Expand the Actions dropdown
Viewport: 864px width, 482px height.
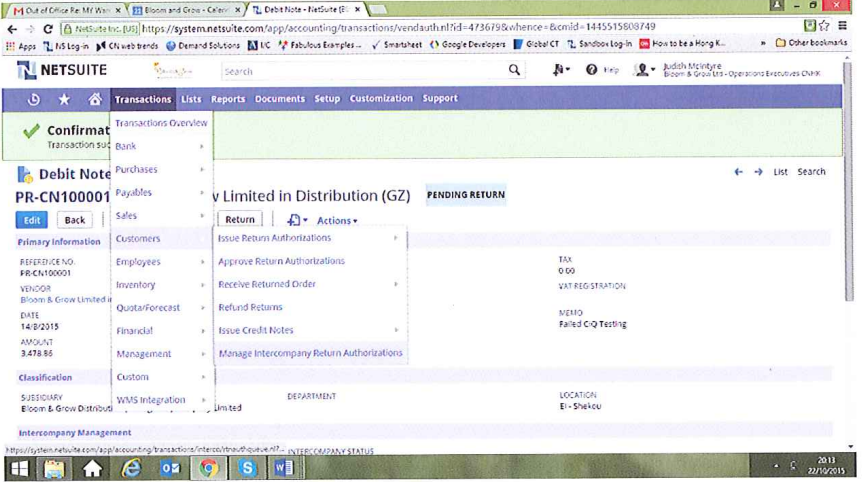point(337,220)
